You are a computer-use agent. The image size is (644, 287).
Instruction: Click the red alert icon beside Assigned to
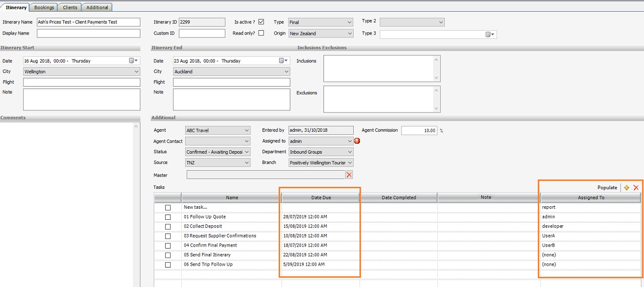[357, 141]
